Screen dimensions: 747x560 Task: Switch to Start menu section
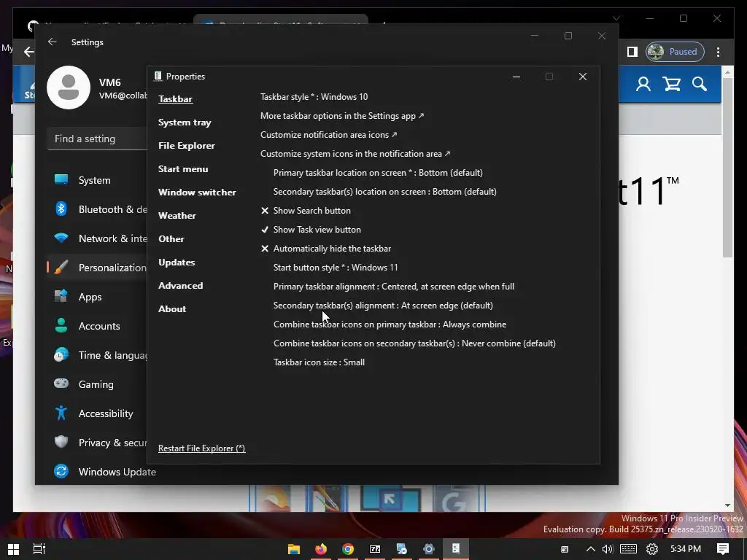tap(183, 169)
